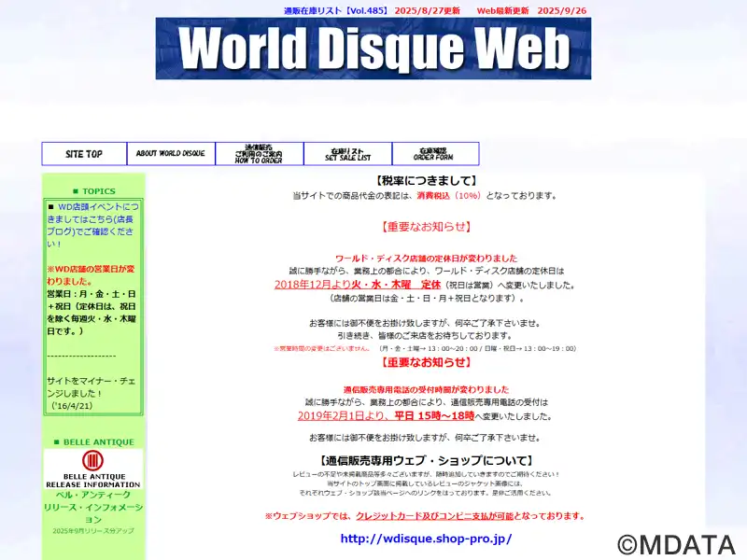Click the 2025年9月リリース分アップ text

93,530
